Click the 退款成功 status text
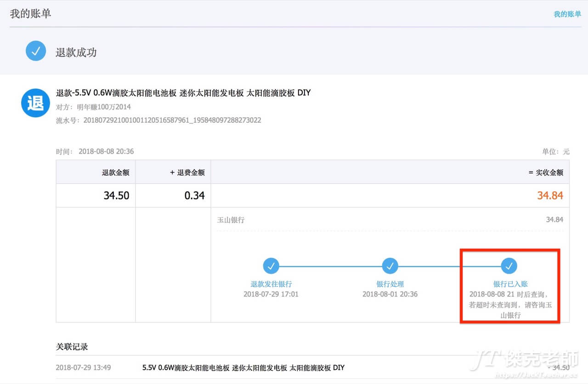The height and width of the screenshot is (384, 588). click(x=76, y=52)
